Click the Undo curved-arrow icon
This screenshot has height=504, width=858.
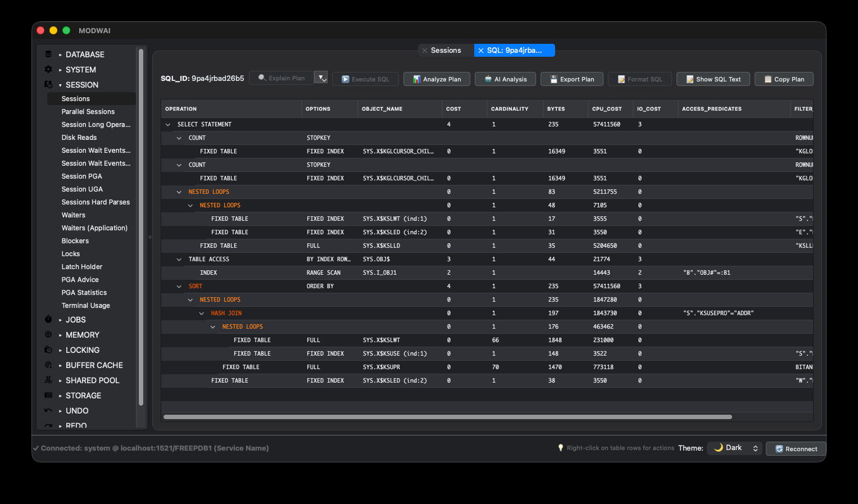pyautogui.click(x=47, y=410)
